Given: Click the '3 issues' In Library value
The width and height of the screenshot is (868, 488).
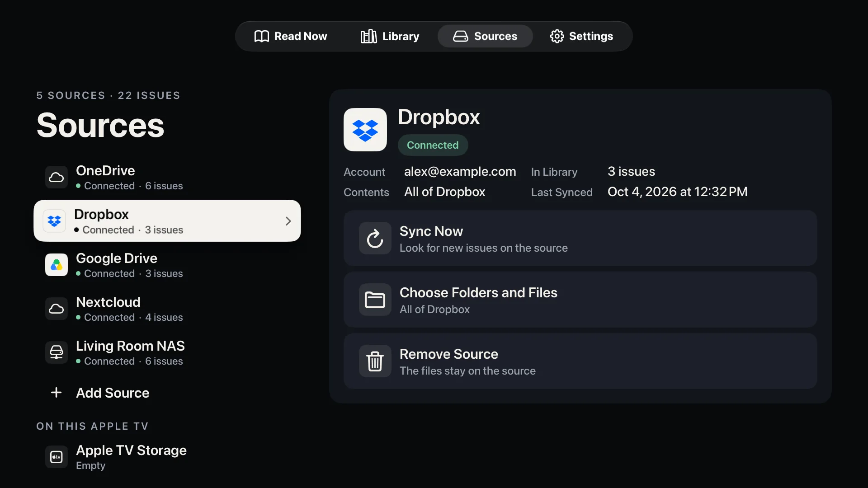Looking at the screenshot, I should [631, 172].
